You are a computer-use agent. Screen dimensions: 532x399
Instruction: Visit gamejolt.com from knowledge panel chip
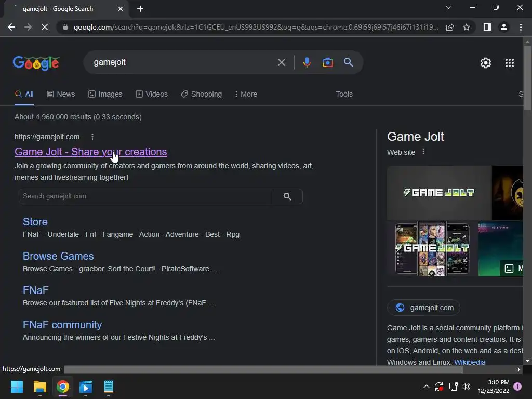click(424, 308)
